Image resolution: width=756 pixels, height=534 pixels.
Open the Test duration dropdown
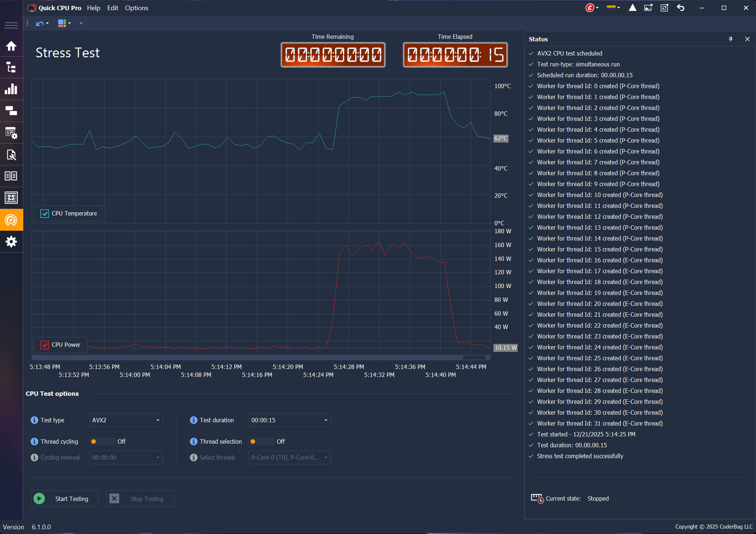[289, 420]
